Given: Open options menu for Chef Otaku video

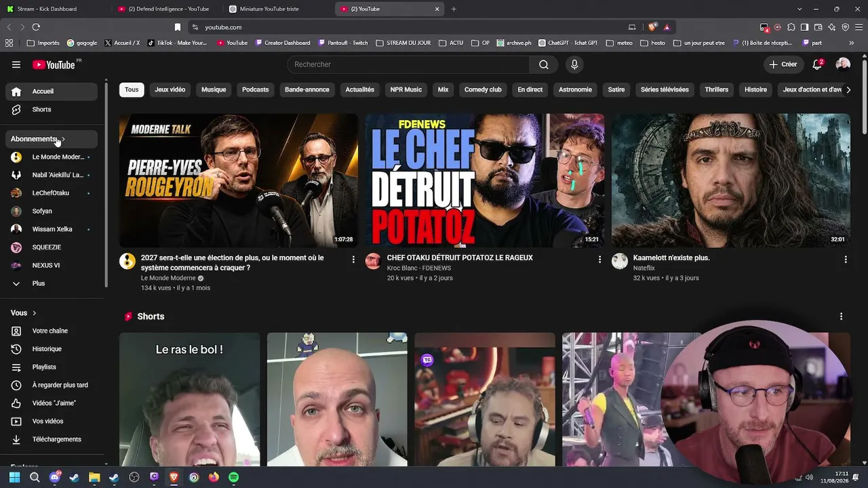Looking at the screenshot, I should [x=599, y=260].
